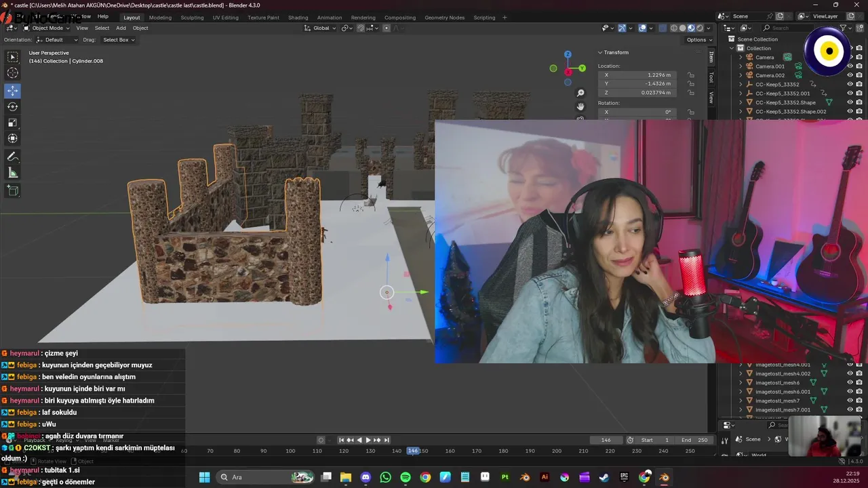This screenshot has height=488, width=868.
Task: Play the animation forward
Action: 368,440
